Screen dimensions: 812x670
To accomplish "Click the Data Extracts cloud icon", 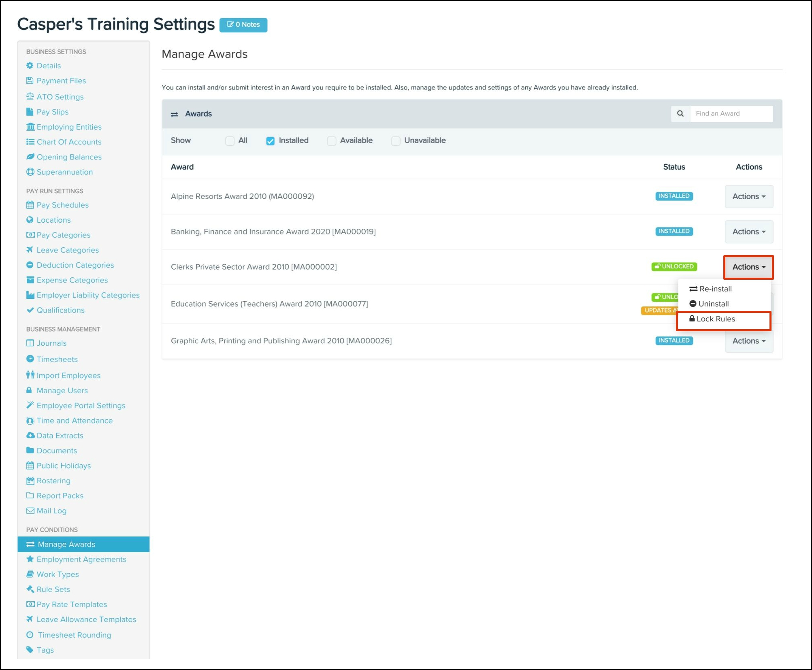I will click(x=30, y=435).
